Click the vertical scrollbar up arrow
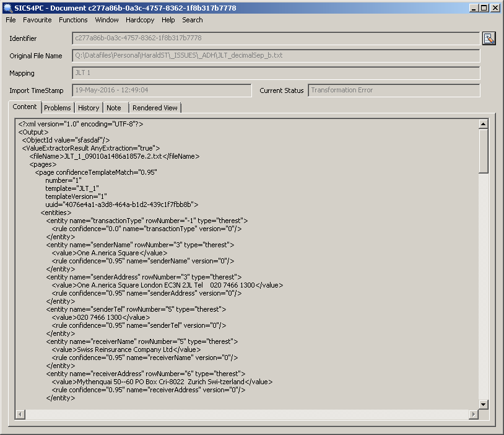Screen dimensions: 504x435 (484, 124)
